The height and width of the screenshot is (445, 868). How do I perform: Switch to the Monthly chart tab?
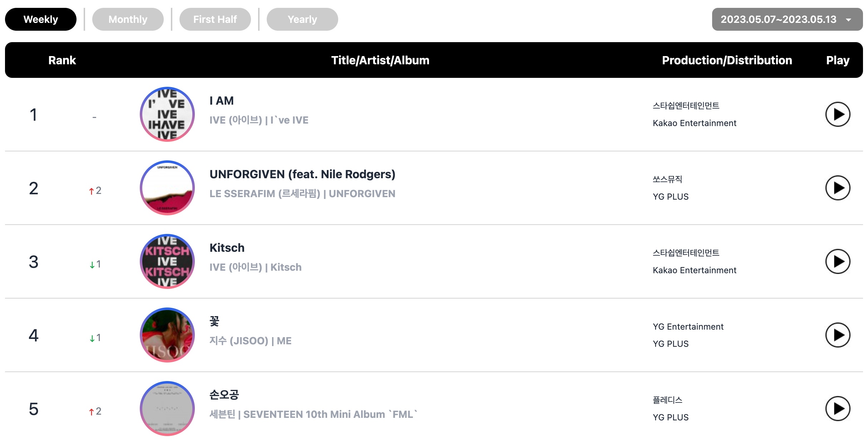(x=128, y=19)
